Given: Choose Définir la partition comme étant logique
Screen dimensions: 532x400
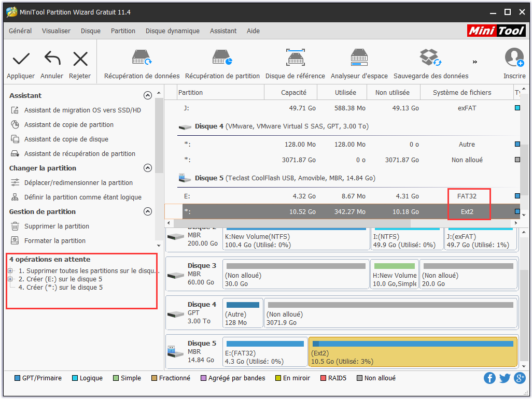Looking at the screenshot, I should [83, 197].
